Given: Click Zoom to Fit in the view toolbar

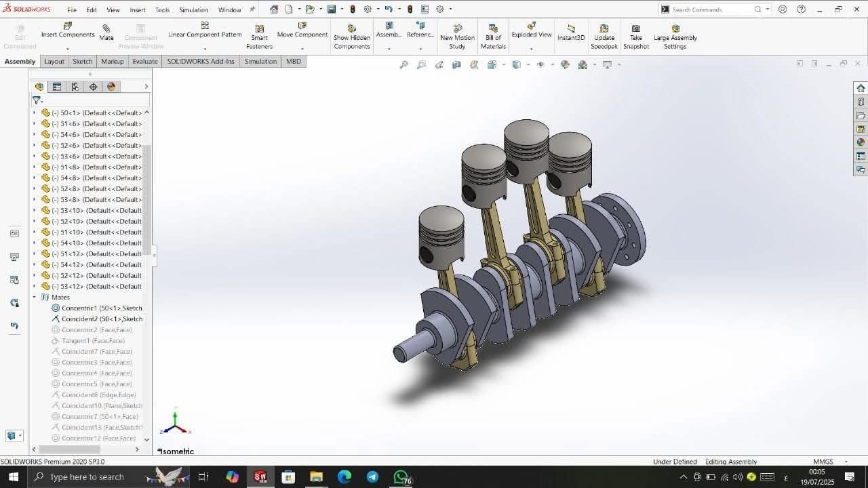Looking at the screenshot, I should click(404, 64).
